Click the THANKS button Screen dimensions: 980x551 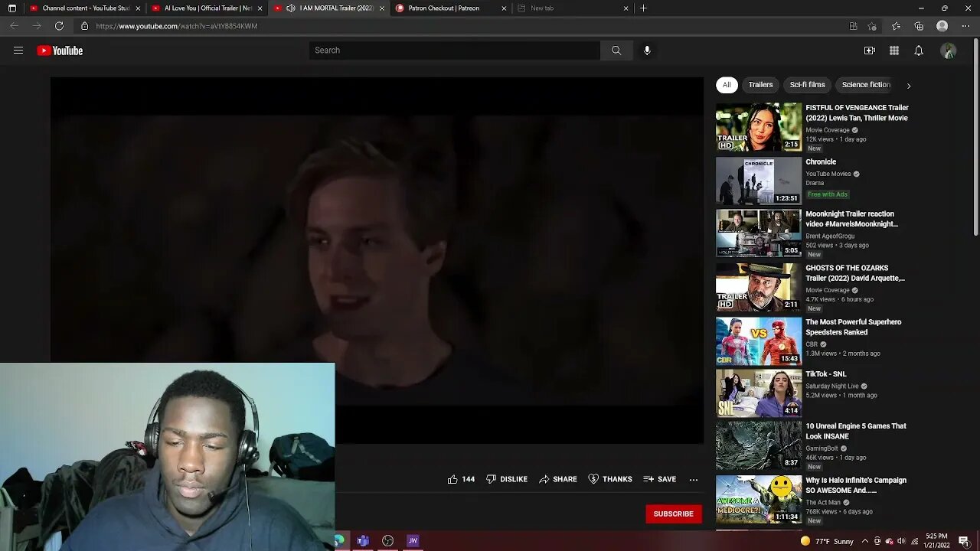point(610,479)
